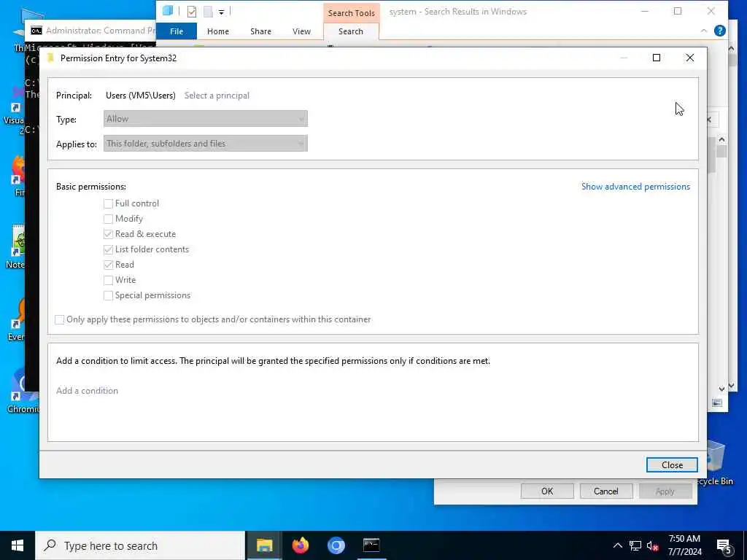Open the View ribbon tab
747x560 pixels.
tap(301, 31)
